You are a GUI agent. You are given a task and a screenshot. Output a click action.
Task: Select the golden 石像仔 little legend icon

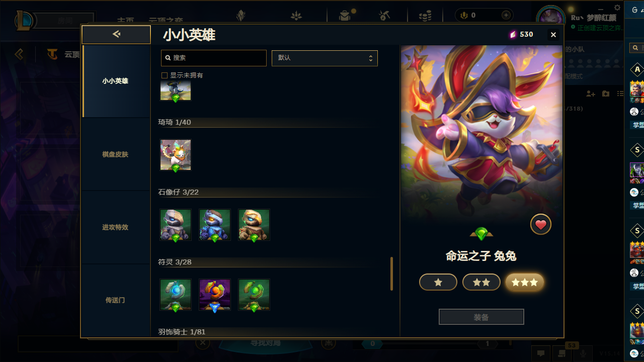pyautogui.click(x=254, y=225)
